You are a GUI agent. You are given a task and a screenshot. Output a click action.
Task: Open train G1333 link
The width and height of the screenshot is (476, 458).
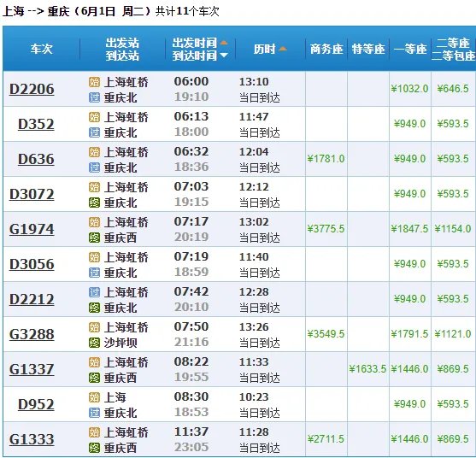pos(32,439)
